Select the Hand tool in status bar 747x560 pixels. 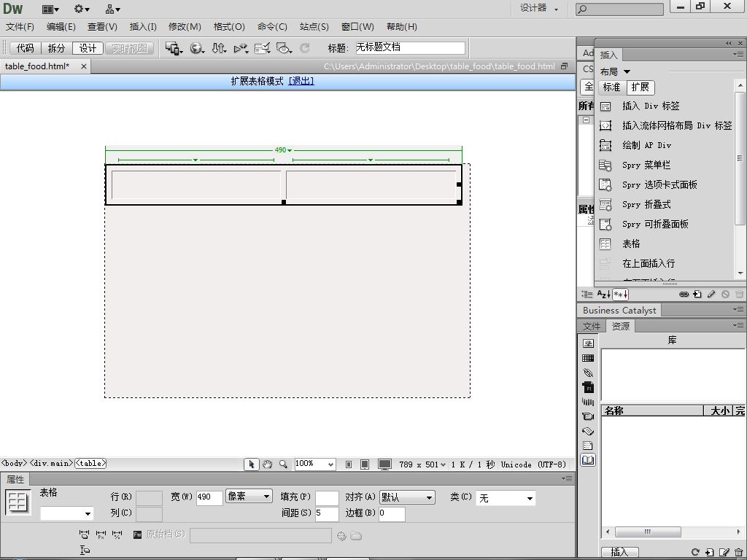pos(267,464)
